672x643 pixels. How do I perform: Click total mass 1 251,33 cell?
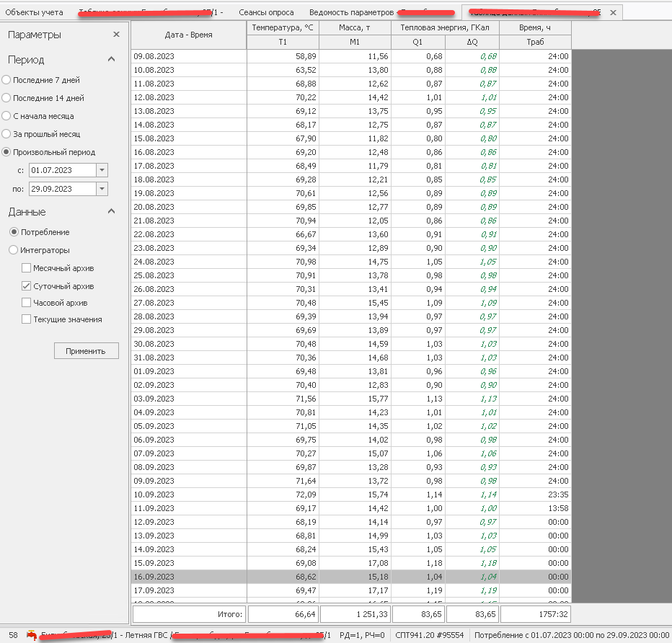point(355,614)
